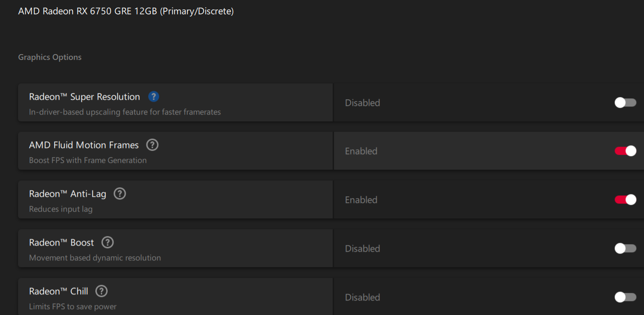
Task: Disable the Radeon Anti-Lag toggle
Action: click(625, 200)
